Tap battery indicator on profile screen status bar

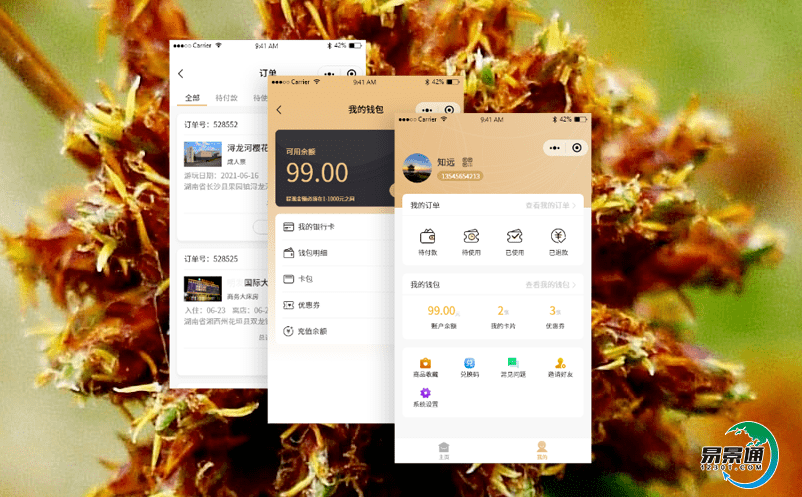coord(580,120)
